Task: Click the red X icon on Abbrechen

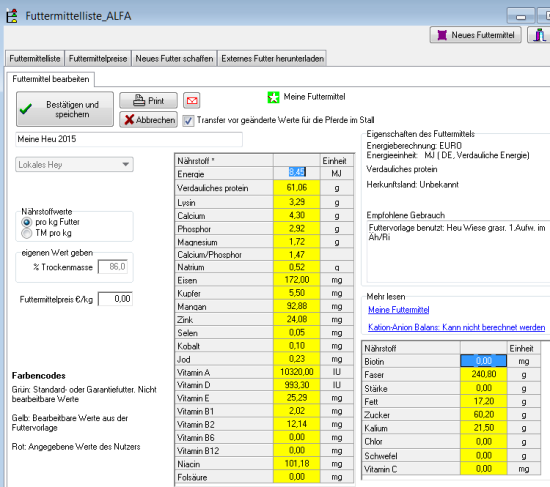Action: click(x=129, y=120)
